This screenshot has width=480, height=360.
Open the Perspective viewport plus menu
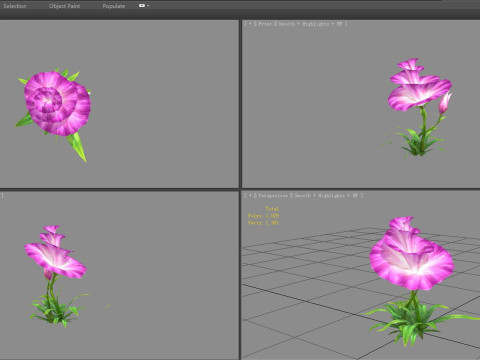coord(250,196)
